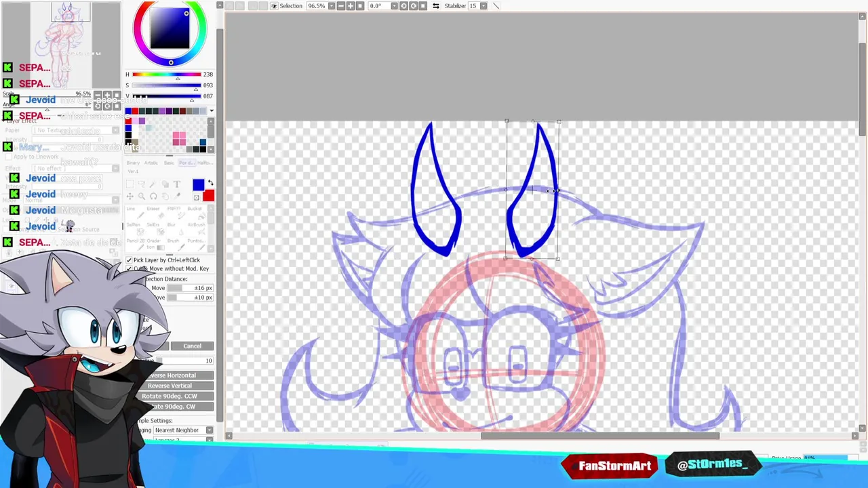Open the swatch panel dropdown arrow
868x488 pixels.
[x=211, y=111]
